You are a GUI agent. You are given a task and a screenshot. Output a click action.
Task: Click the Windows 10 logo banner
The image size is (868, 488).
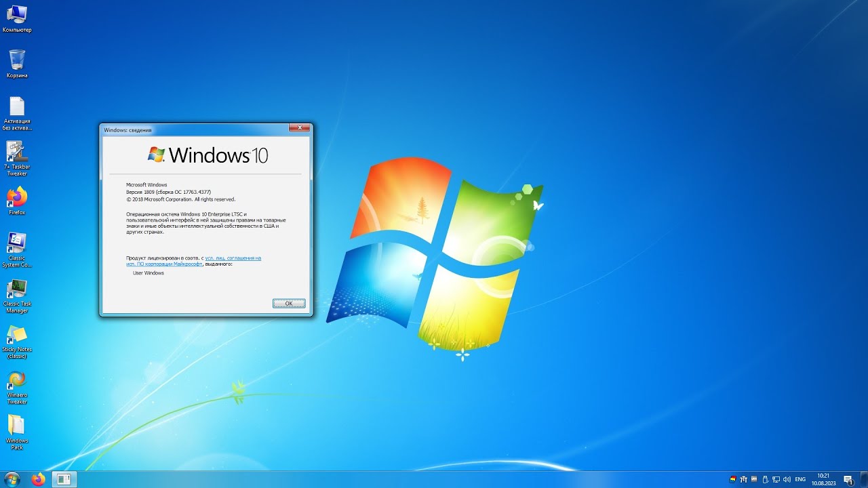tap(208, 155)
